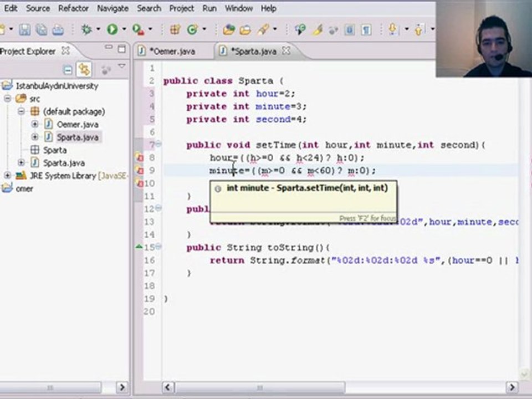The image size is (532, 399).
Task: Click override indicator on line 15
Action: click(139, 247)
